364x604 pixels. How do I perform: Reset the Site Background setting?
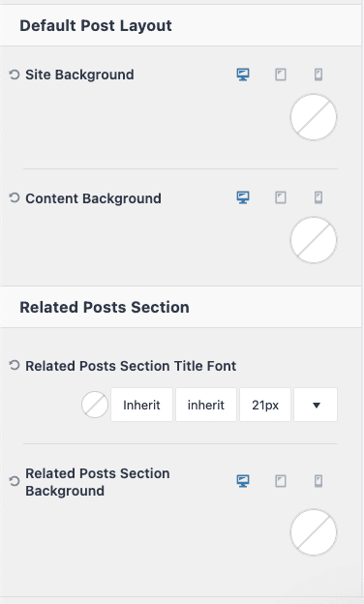click(15, 75)
